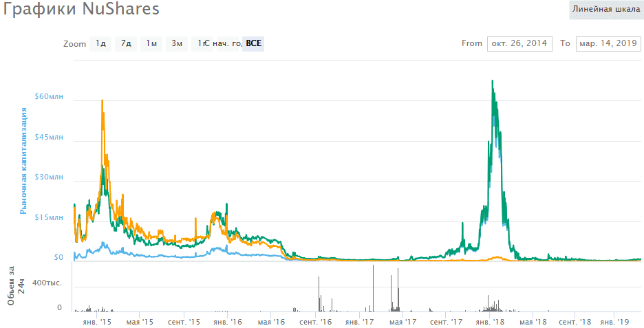Screen dimensions: 644x328
Task: Click the $0 axis value
Action: coord(58,257)
